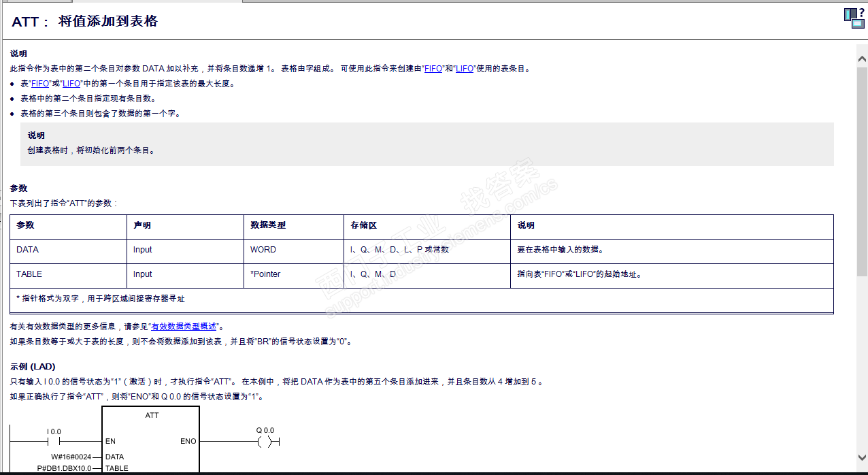This screenshot has height=475, width=868.
Task: Follow the 有效数据类型概述 link
Action: coord(184,327)
